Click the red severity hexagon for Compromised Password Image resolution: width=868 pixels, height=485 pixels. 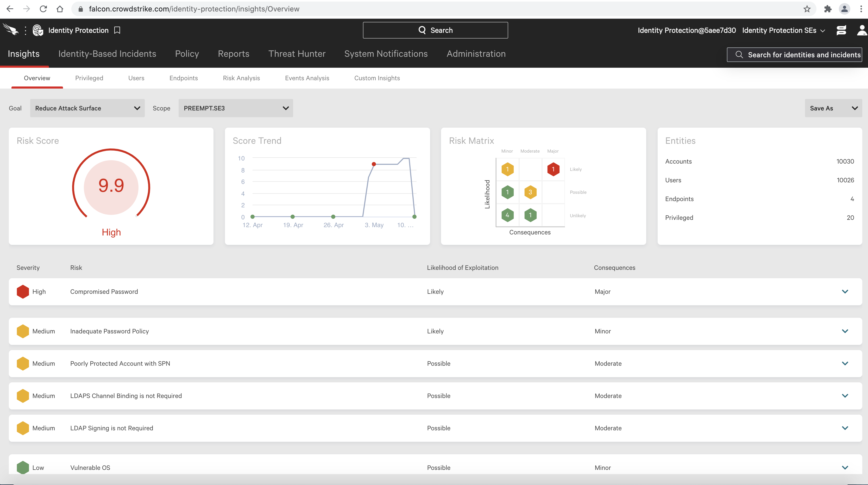[x=23, y=291]
